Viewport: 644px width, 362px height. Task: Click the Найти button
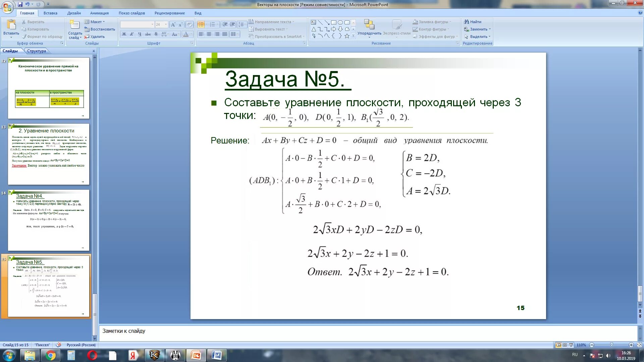tap(473, 22)
